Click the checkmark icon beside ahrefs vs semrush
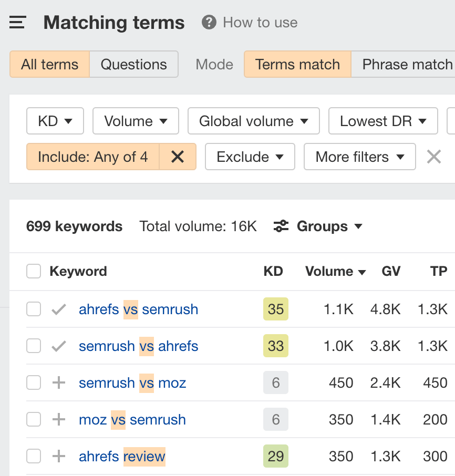Viewport: 455px width, 476px height. (59, 309)
